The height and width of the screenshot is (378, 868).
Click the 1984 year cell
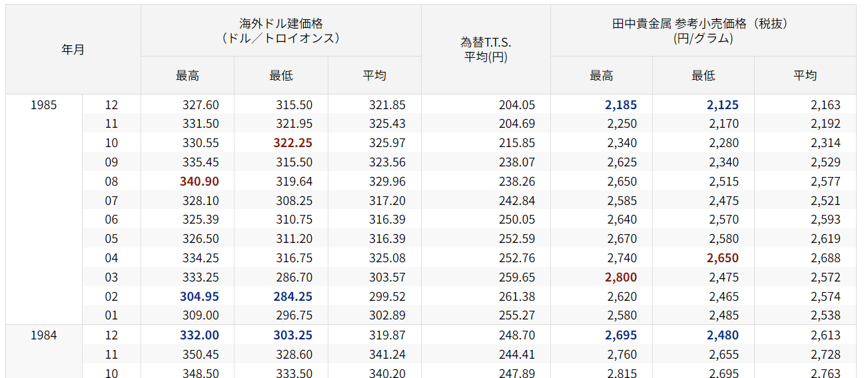coord(44,335)
